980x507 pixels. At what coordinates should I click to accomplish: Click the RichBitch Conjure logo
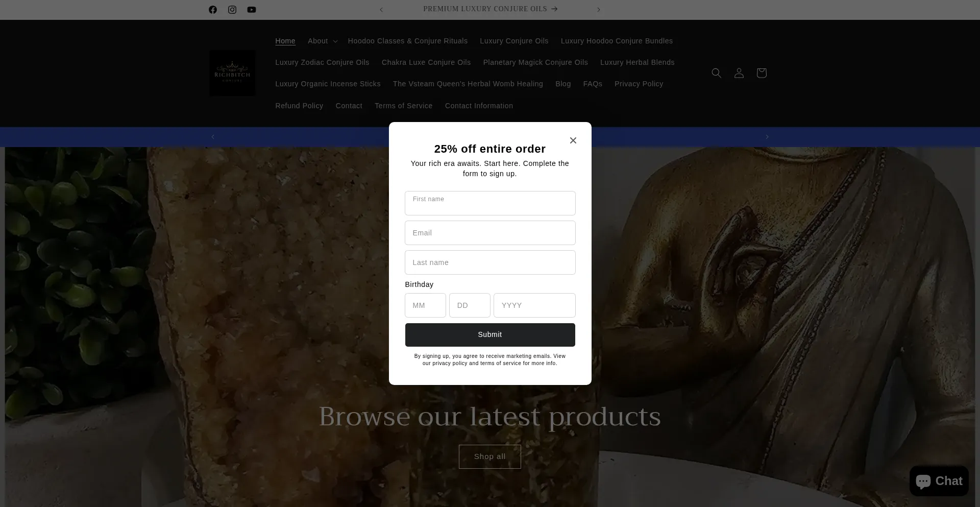(232, 73)
